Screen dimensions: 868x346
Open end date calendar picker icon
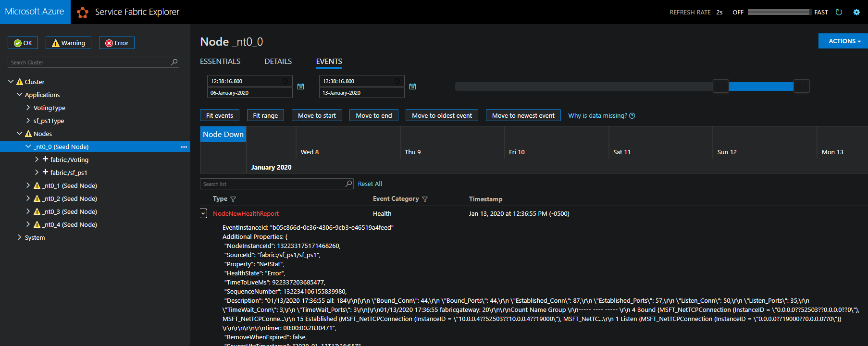[412, 86]
